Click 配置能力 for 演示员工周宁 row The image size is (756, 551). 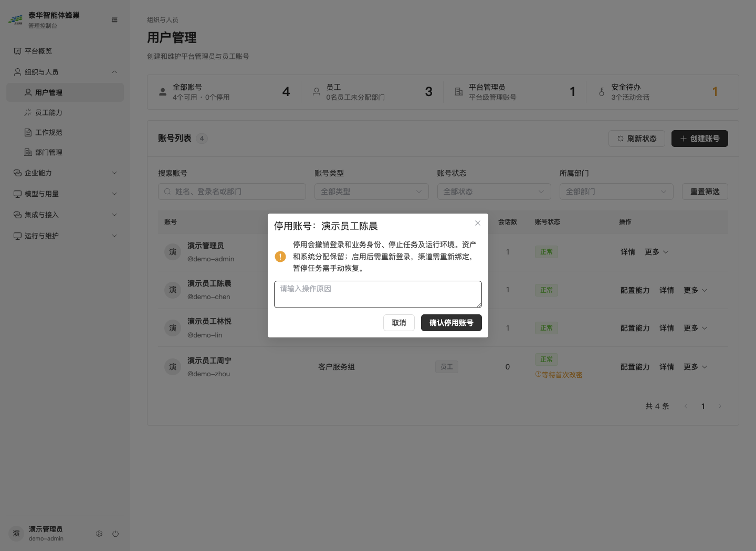(635, 367)
